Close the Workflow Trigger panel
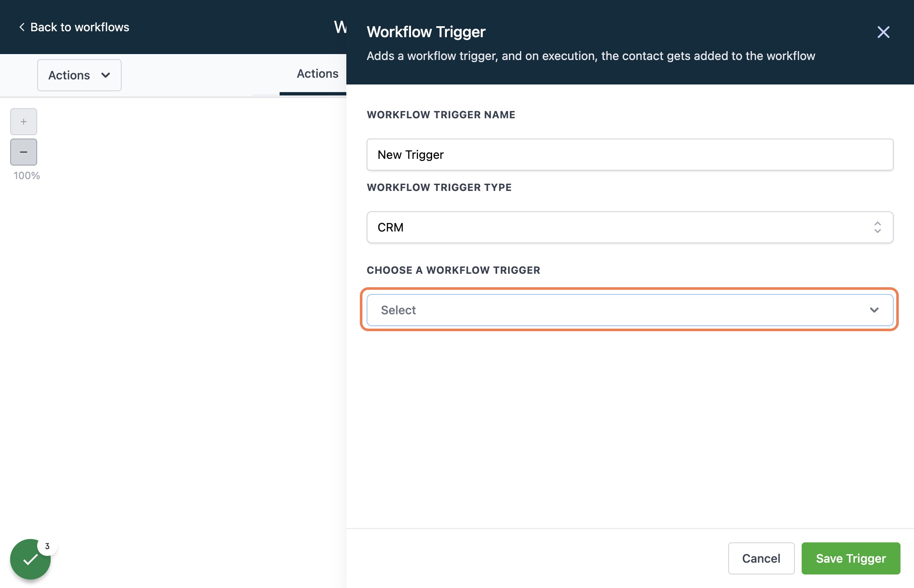Screen dimensions: 914x588 [883, 32]
